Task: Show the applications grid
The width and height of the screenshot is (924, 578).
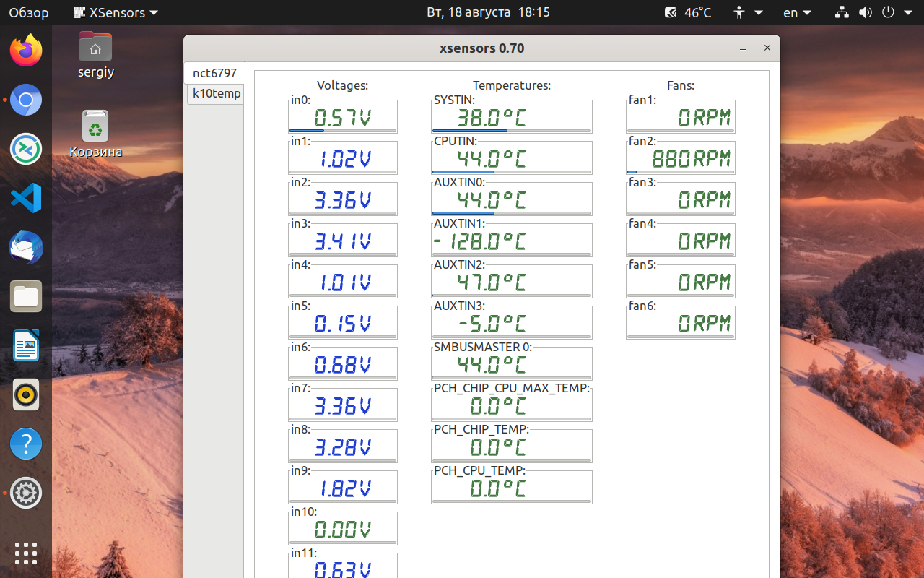Action: [x=26, y=553]
